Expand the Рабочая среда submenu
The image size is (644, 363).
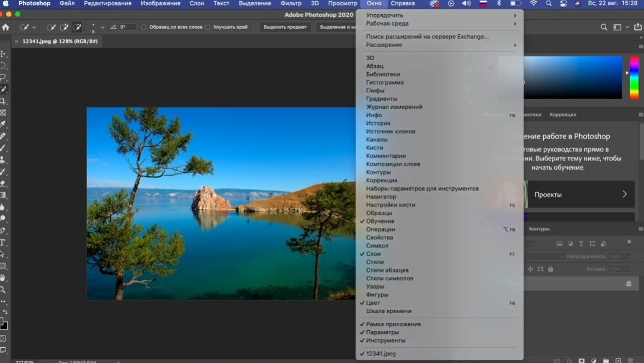pos(439,24)
